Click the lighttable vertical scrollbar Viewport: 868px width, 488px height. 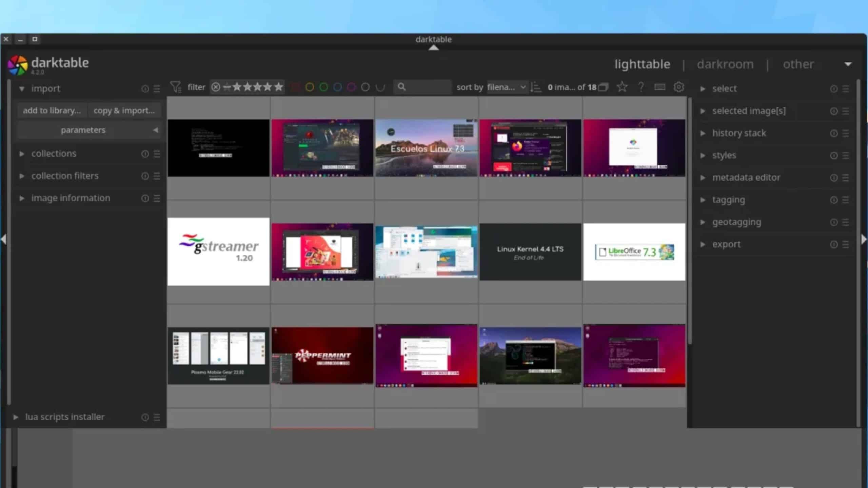pyautogui.click(x=689, y=220)
